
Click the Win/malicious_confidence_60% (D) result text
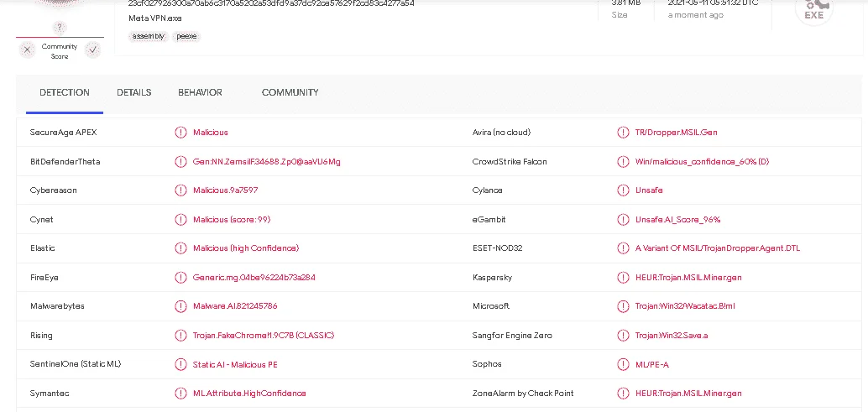[x=702, y=161]
